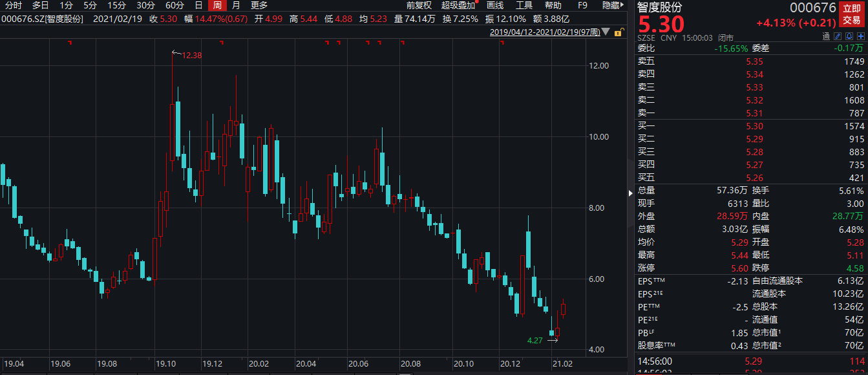
Task: Select the 分时 intraday tab
Action: pyautogui.click(x=14, y=5)
